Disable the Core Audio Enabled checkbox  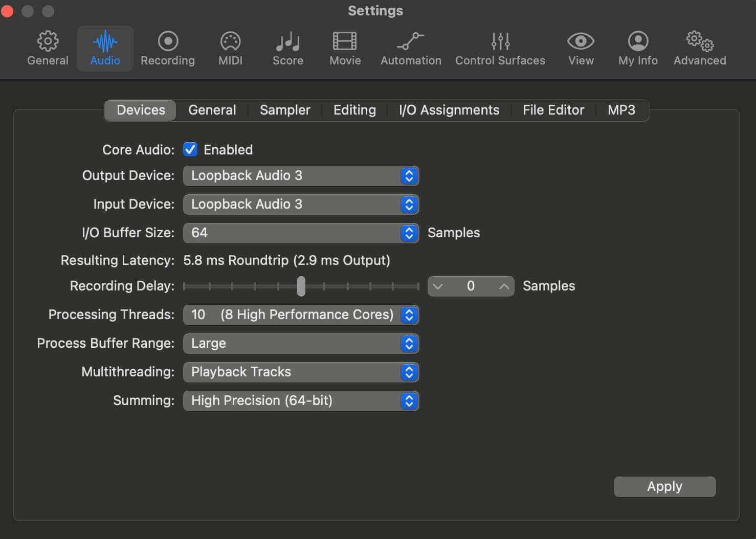[190, 149]
